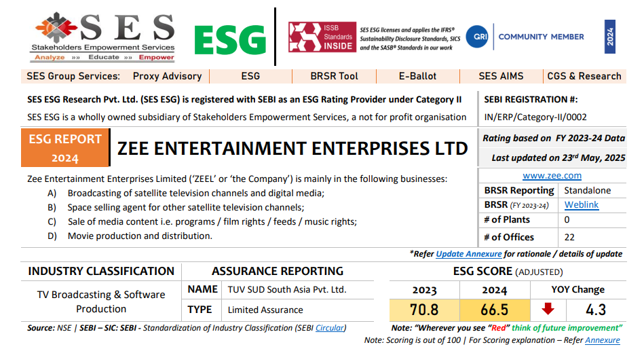Click the 2023 column header
644x349 pixels.
point(424,290)
